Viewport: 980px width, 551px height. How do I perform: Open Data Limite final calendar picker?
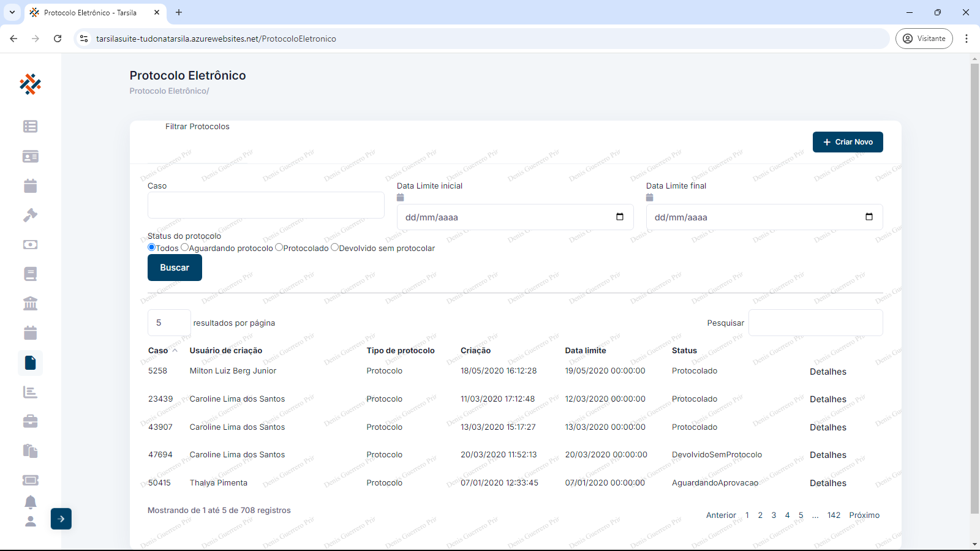[869, 217]
